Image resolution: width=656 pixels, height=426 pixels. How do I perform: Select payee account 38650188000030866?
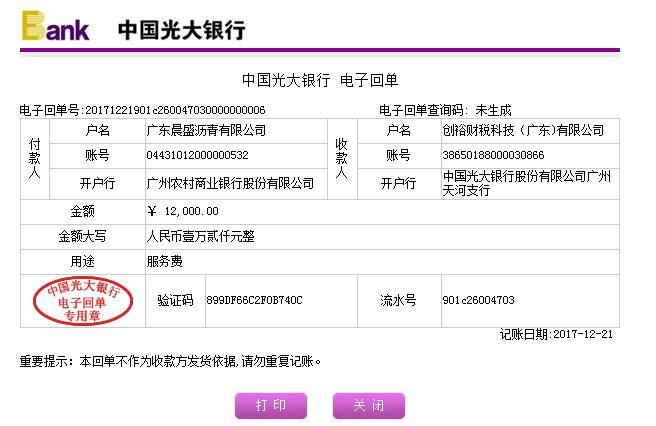tap(493, 155)
